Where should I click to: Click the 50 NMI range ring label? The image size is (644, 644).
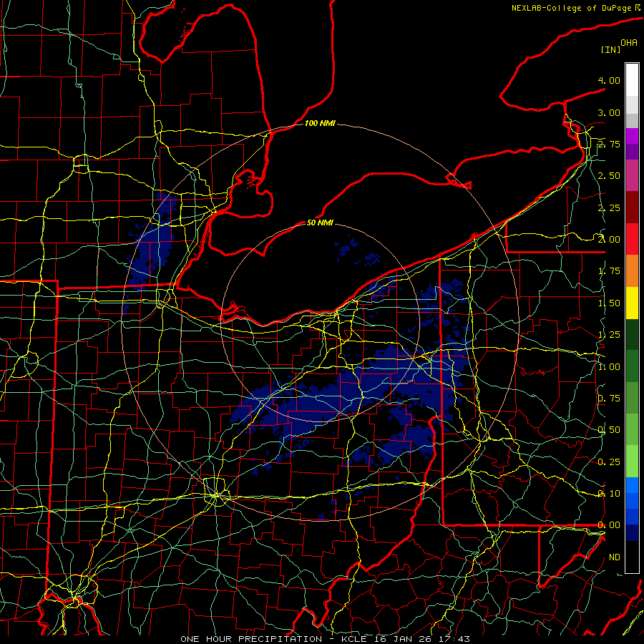(320, 223)
